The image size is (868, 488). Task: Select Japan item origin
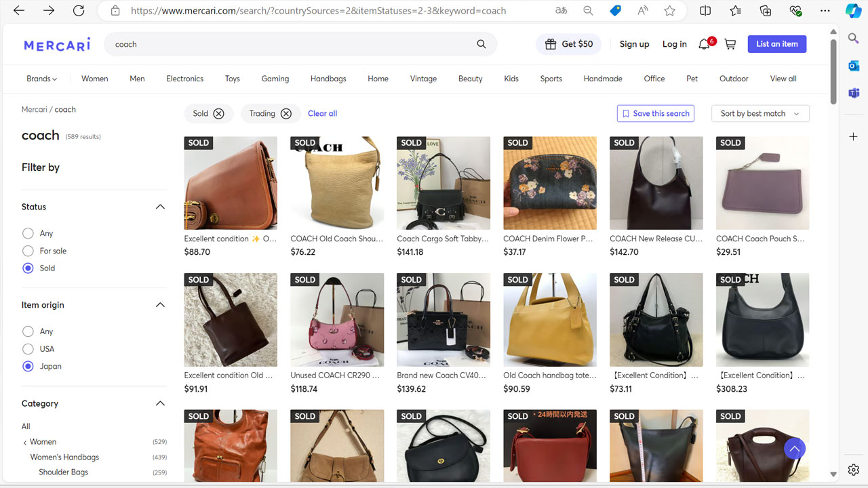tap(28, 367)
